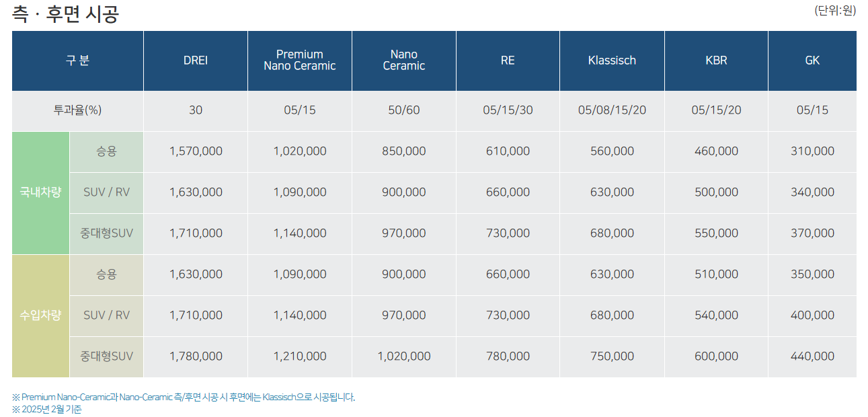Click the '투과율(%)' row label
Image resolution: width=868 pixels, height=417 pixels.
[77, 110]
